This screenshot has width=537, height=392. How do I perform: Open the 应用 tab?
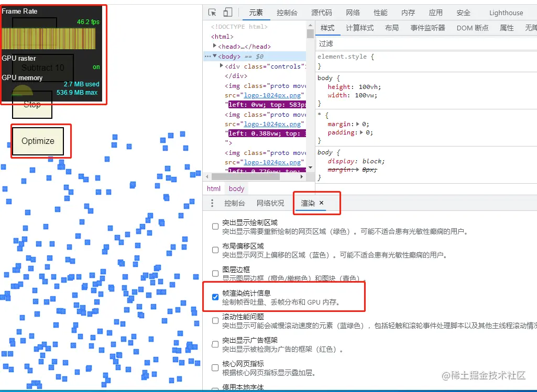coord(436,13)
